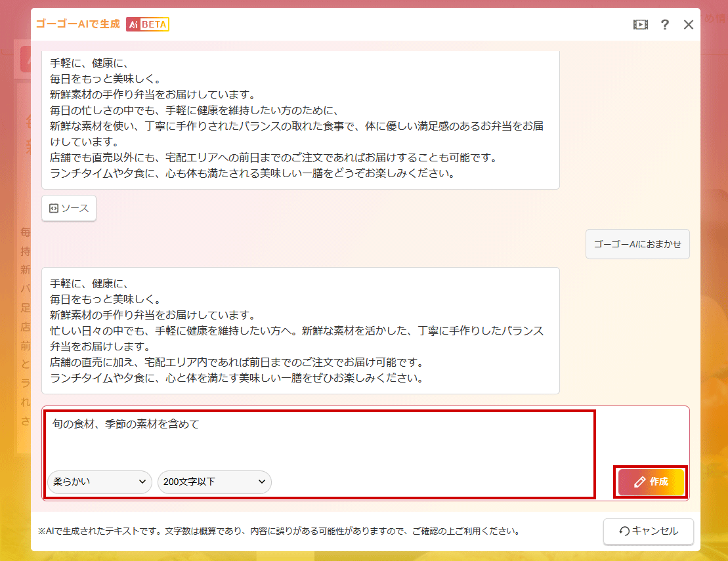Image resolution: width=728 pixels, height=561 pixels.
Task: Select the second generated text block above the prompt
Action: (x=301, y=330)
